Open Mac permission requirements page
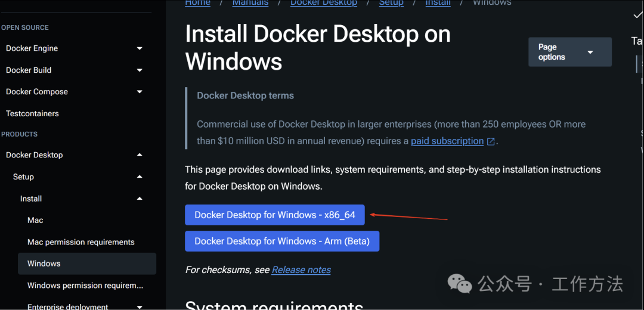This screenshot has width=644, height=310. pyautogui.click(x=81, y=242)
